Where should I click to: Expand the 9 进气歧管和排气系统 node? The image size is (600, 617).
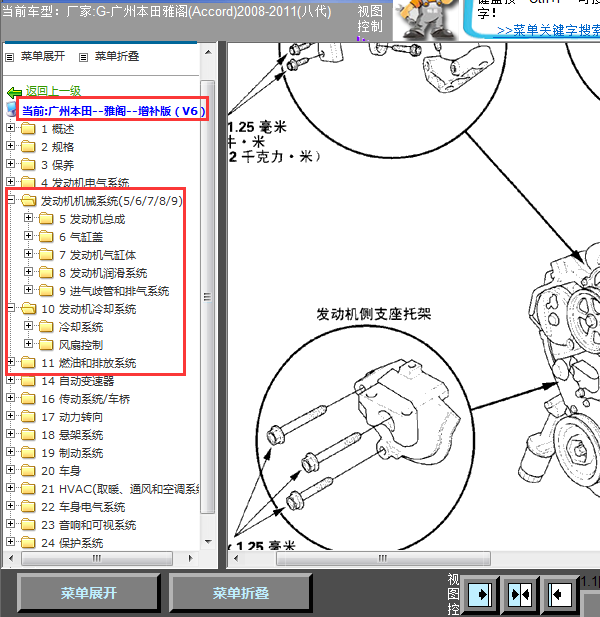pos(28,290)
